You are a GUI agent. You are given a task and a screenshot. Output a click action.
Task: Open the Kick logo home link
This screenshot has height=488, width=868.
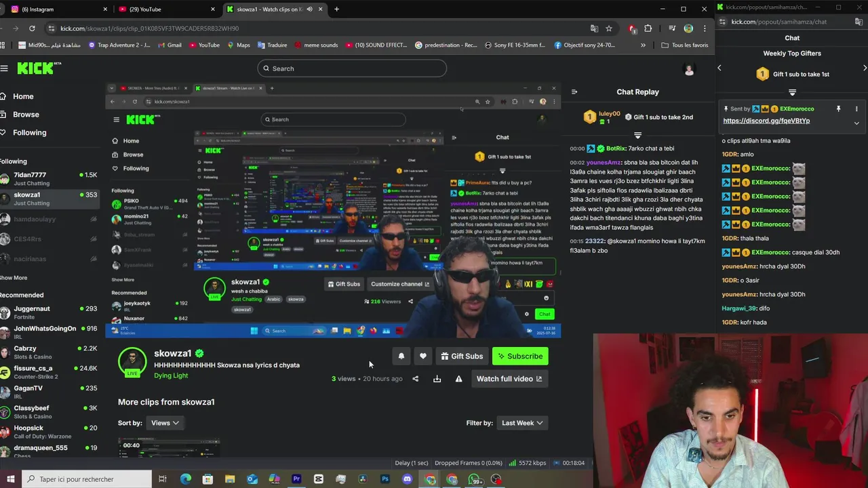[x=39, y=68]
